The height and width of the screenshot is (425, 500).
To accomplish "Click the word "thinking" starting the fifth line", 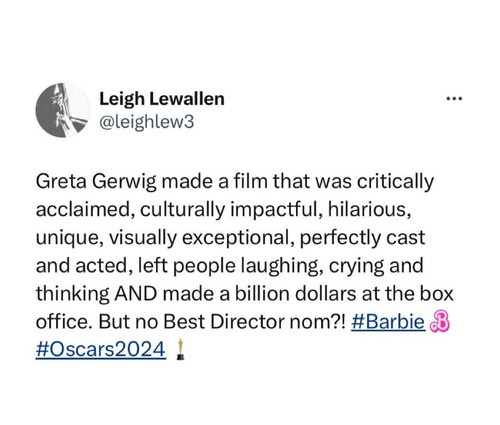I will (72, 294).
